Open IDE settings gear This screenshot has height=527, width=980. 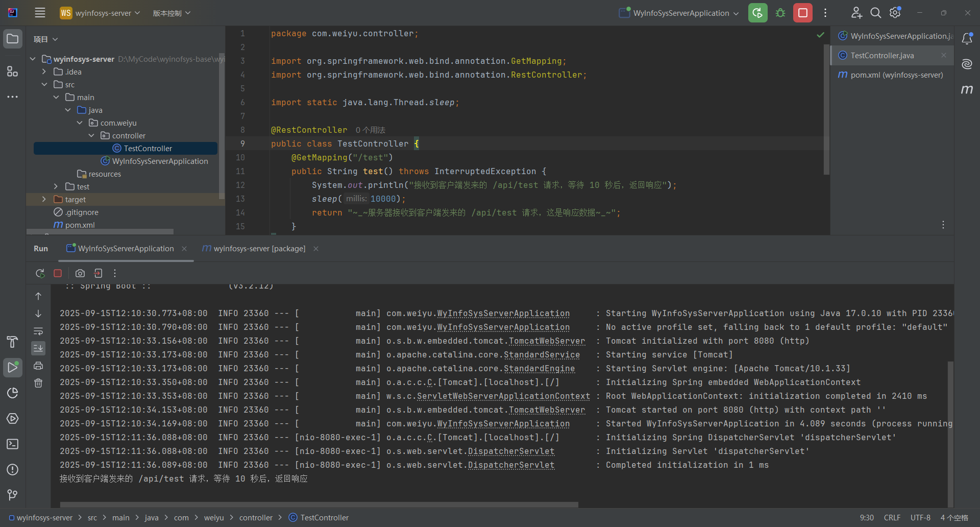pos(895,13)
